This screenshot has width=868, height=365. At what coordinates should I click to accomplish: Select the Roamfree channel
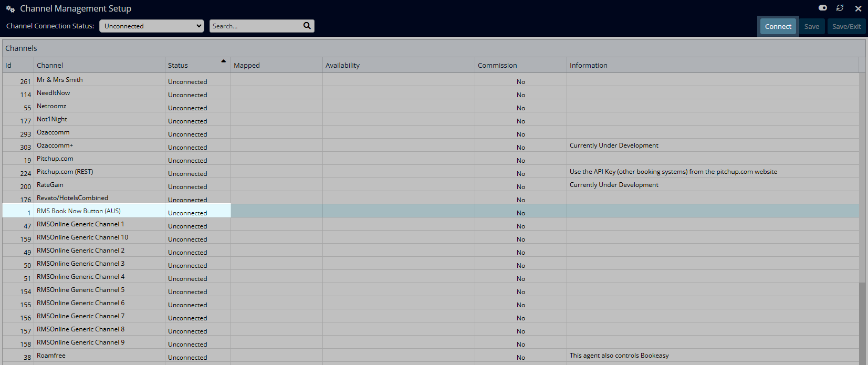(51, 356)
